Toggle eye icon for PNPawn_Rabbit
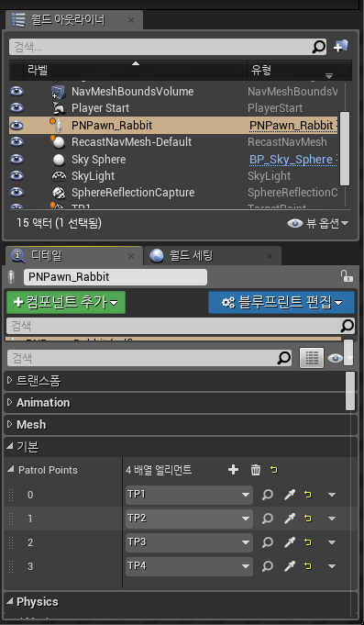This screenshot has width=364, height=625. tap(17, 125)
